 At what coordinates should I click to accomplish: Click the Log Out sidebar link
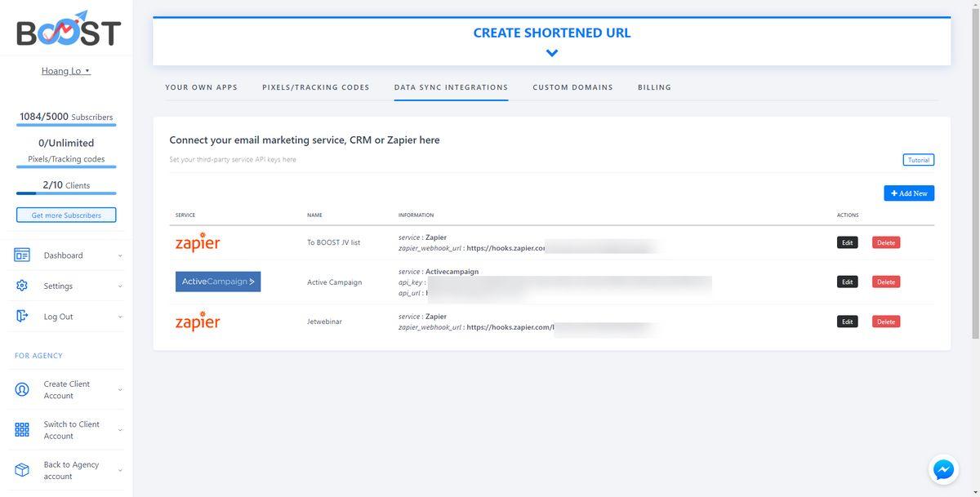point(58,317)
